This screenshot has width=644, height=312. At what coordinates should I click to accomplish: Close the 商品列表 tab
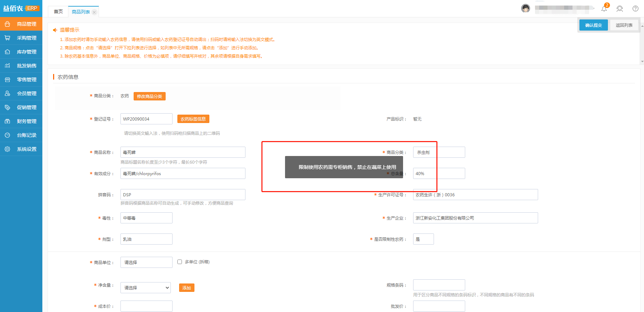94,12
